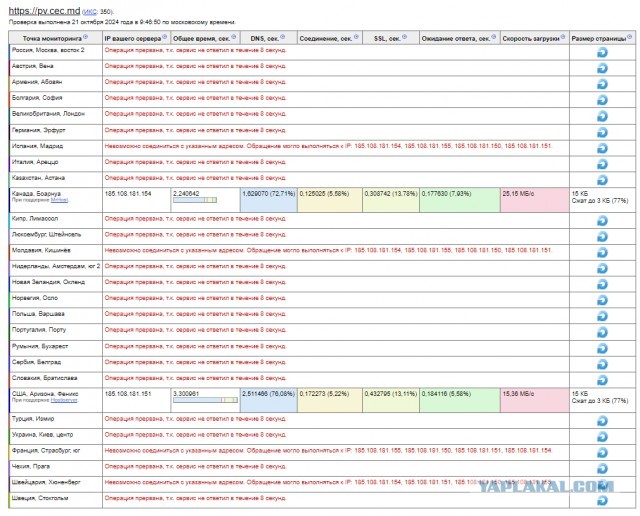The width and height of the screenshot is (640, 516).
Task: Retry check for Чехия, Прага
Action: point(602,469)
